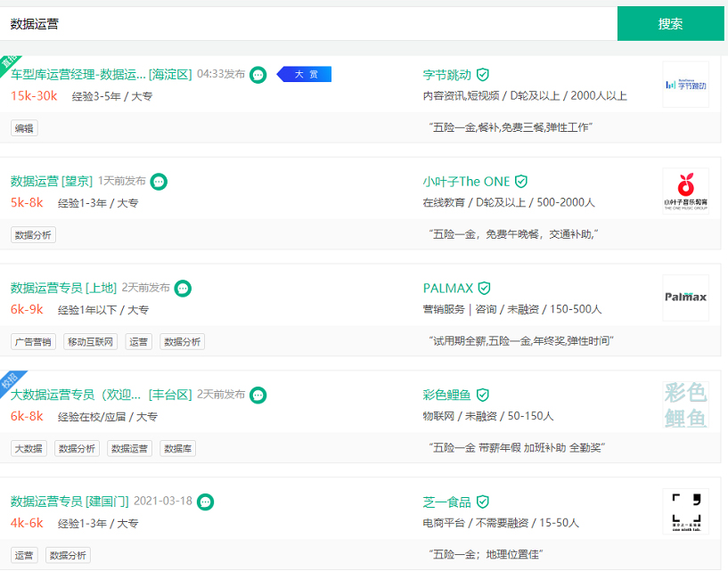Click the 彩色鲤鱼 company logo
728x571 pixels.
coord(685,405)
